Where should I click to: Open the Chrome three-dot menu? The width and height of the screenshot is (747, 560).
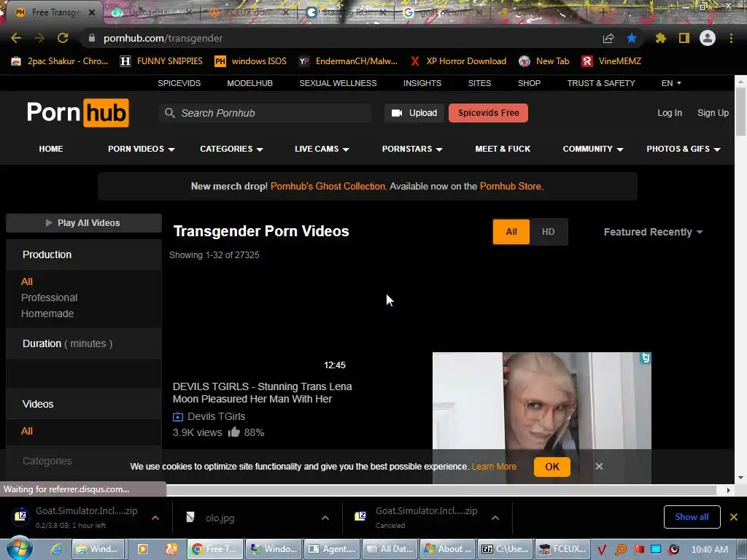click(731, 38)
